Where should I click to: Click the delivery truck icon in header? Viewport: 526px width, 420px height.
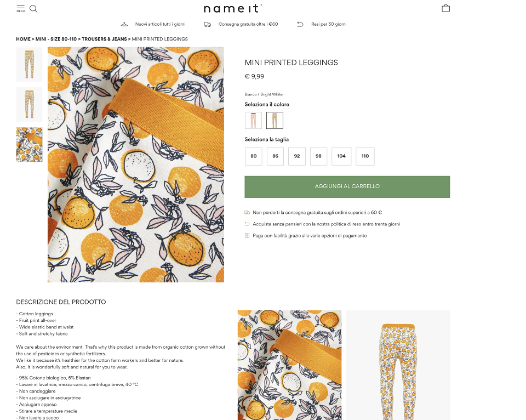point(208,25)
